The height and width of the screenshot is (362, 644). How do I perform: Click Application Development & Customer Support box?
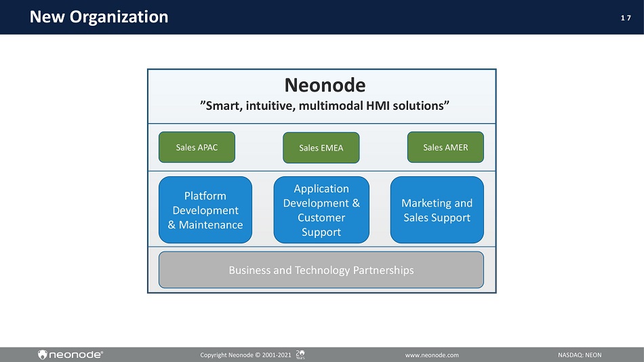click(x=321, y=210)
